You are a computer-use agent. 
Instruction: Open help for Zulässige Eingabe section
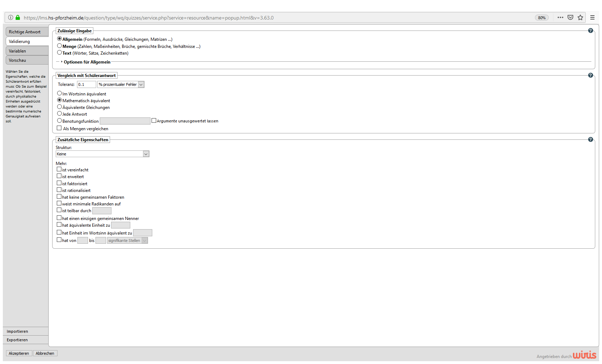tap(590, 31)
